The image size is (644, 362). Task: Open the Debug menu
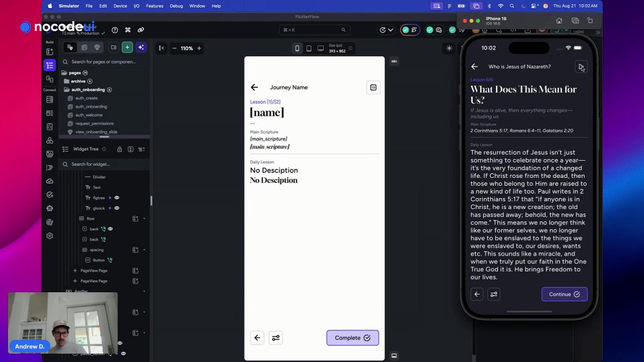[x=177, y=6]
